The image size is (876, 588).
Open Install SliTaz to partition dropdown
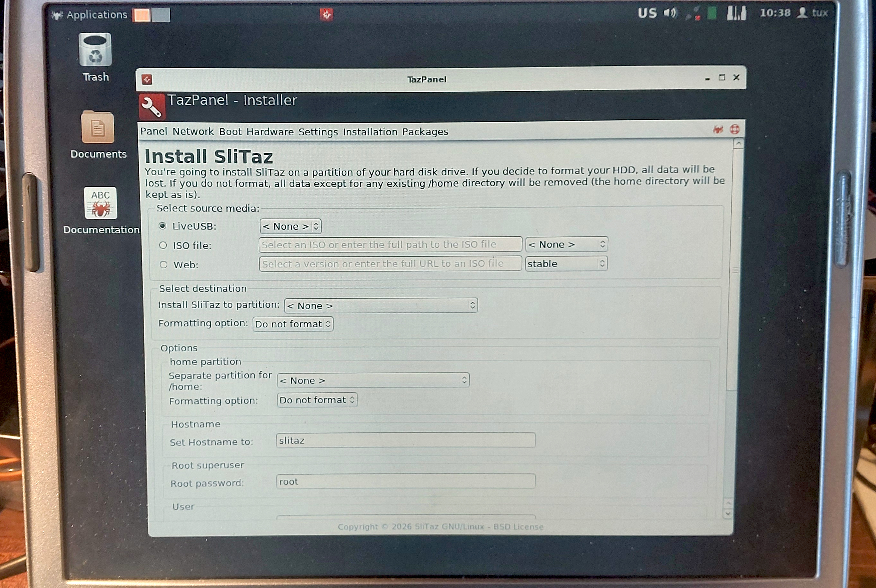(x=381, y=306)
